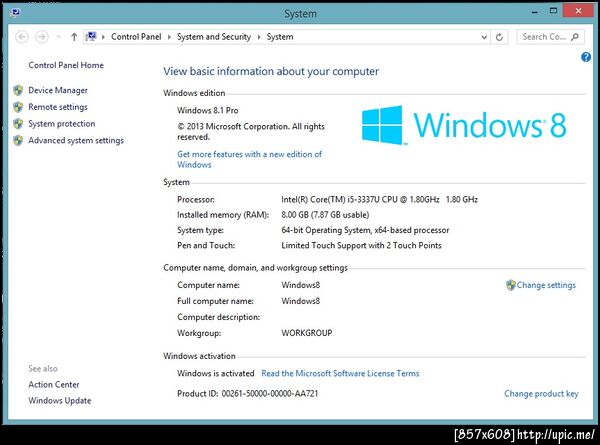Click the Windows 8 logo
Viewport: 600px width, 445px height.
[464, 125]
